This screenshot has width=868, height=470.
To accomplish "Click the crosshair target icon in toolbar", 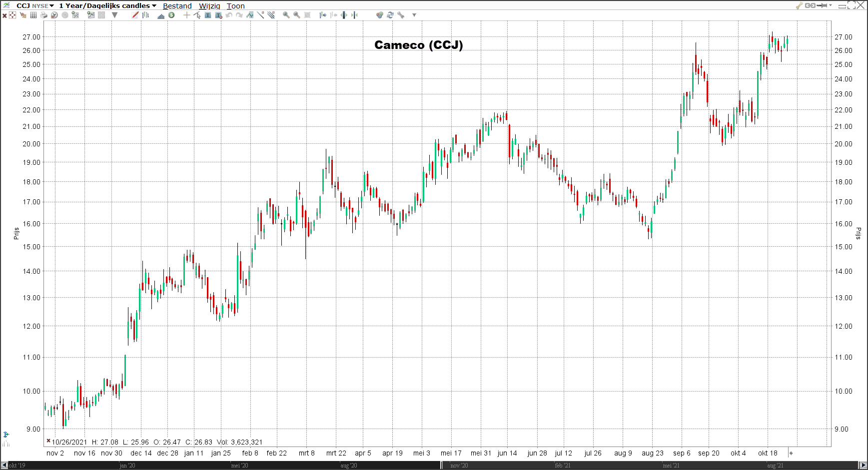I will 12,15.
